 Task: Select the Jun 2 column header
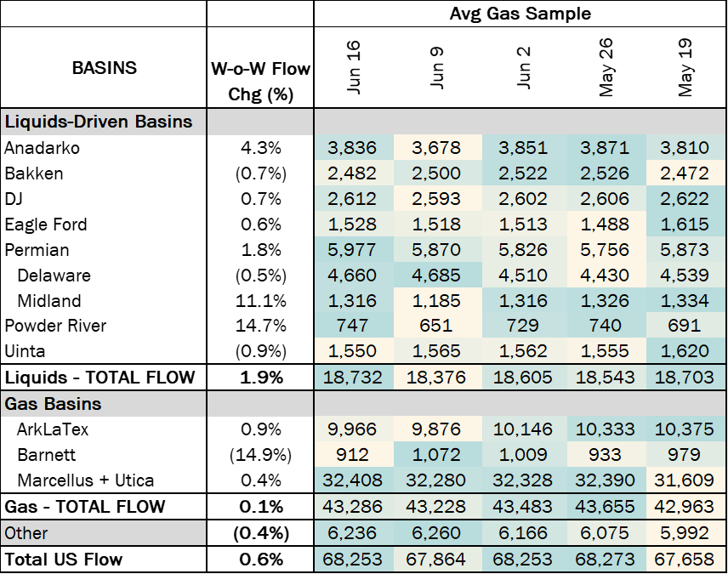click(x=523, y=68)
